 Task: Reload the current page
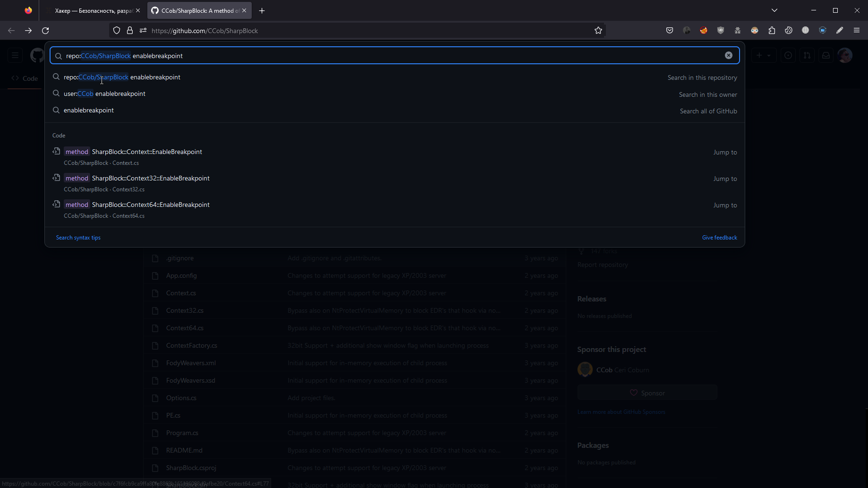45,31
